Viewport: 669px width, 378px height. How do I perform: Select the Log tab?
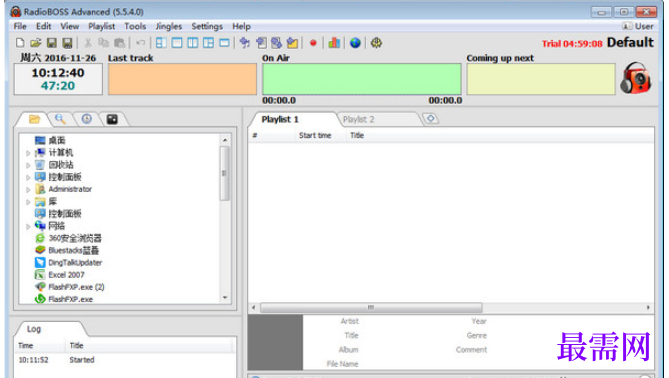(34, 329)
